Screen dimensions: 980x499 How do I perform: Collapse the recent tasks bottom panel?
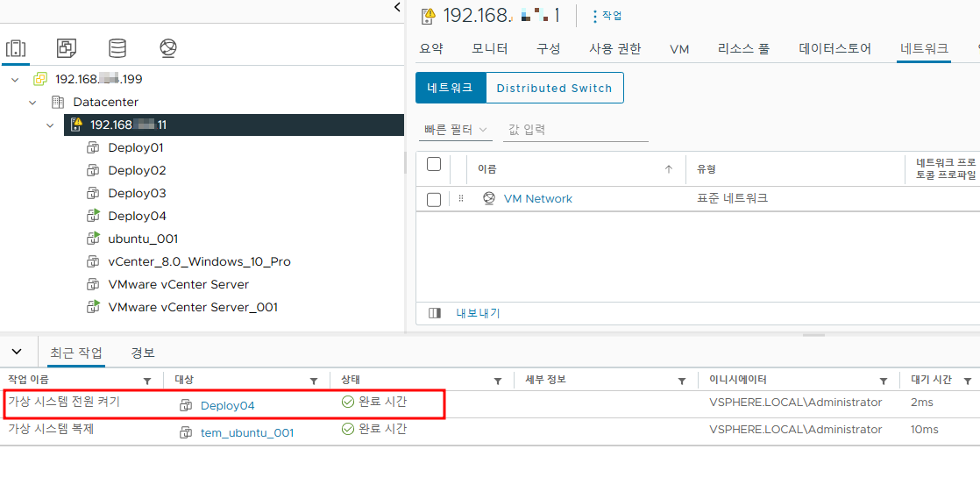tap(17, 352)
